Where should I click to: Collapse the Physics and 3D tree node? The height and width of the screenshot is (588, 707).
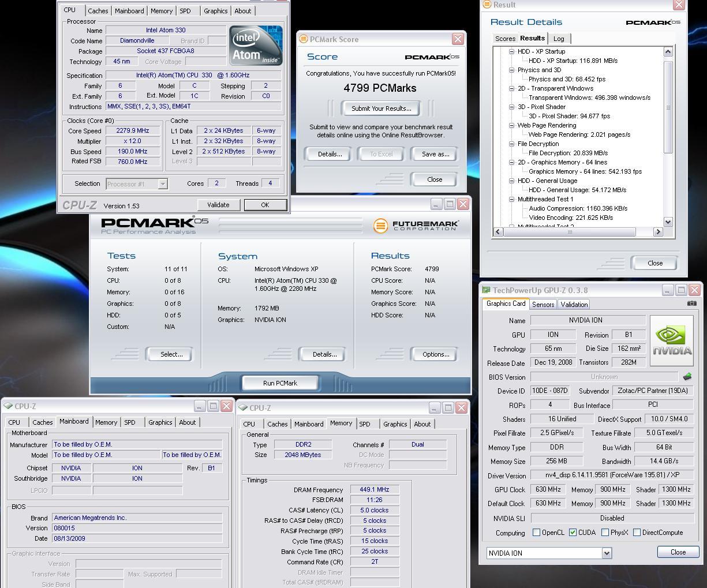(511, 70)
